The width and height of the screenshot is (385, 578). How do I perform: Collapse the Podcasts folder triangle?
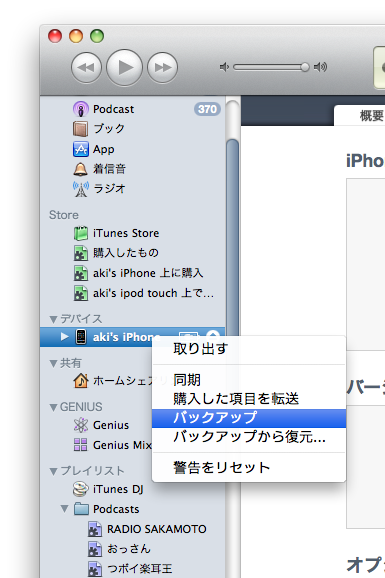click(x=65, y=509)
